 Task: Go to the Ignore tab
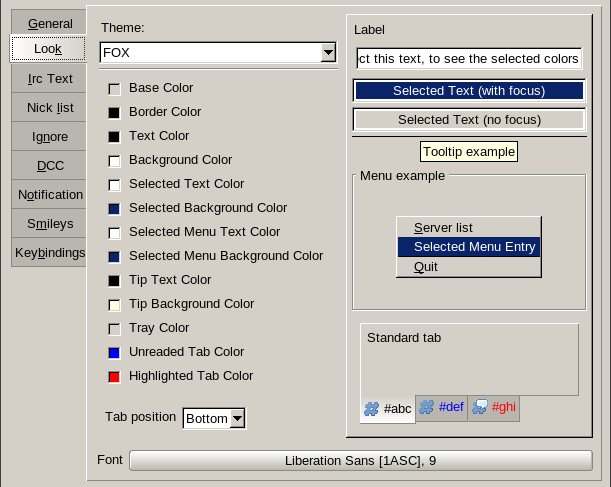[49, 136]
